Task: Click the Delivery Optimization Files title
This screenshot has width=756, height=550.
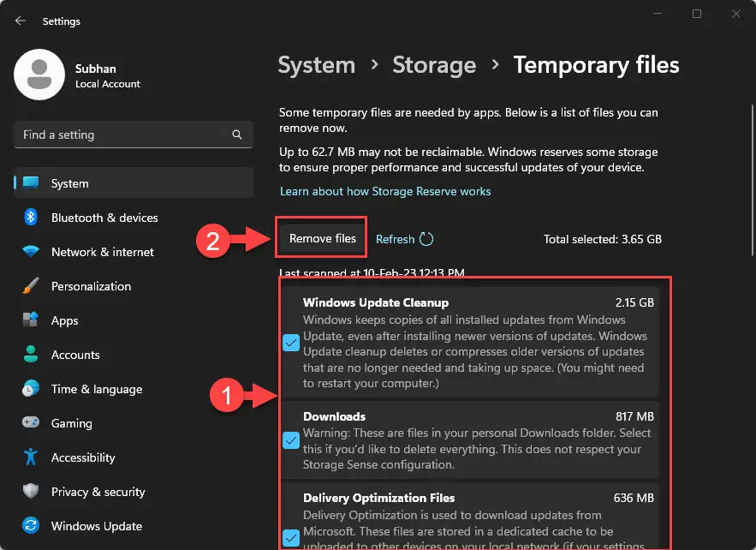Action: pyautogui.click(x=378, y=498)
